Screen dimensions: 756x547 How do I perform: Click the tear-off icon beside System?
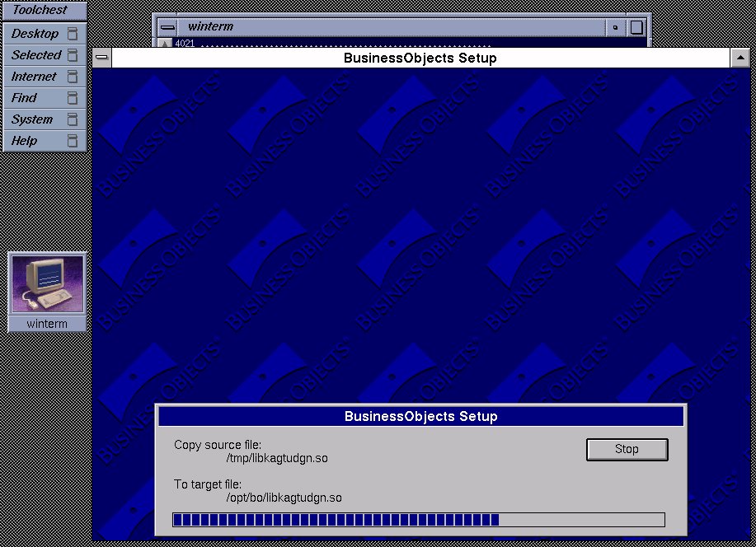click(x=73, y=119)
